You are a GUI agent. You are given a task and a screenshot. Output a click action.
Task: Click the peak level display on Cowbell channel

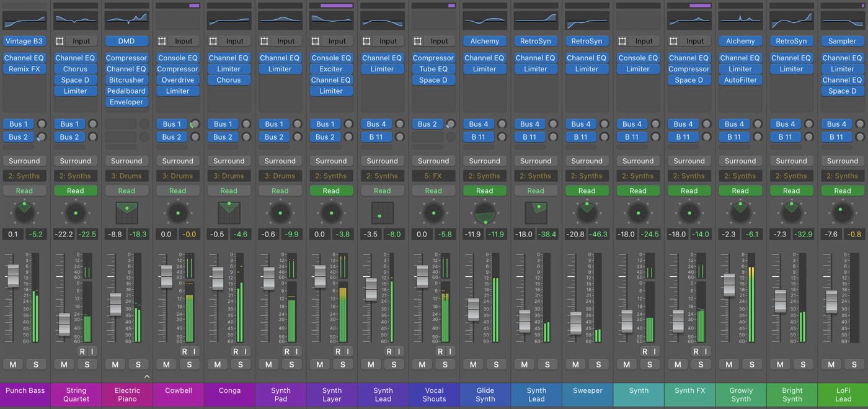click(x=188, y=235)
